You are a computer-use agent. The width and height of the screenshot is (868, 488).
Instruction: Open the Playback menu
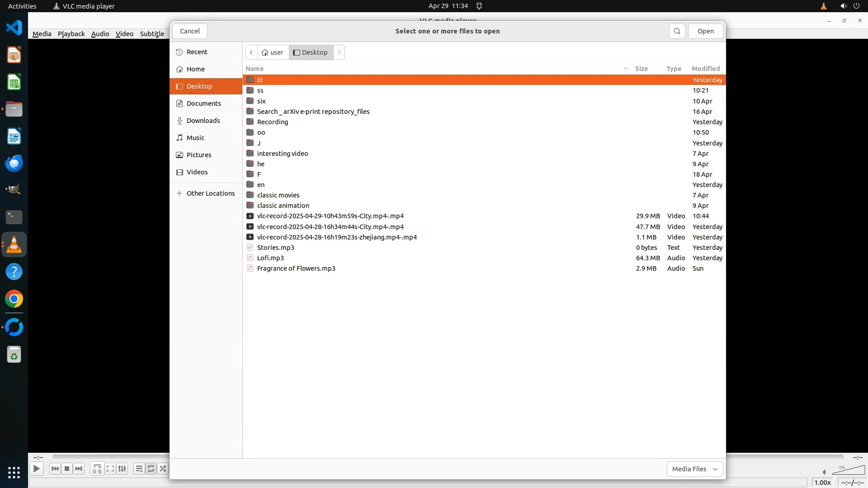[x=71, y=34]
